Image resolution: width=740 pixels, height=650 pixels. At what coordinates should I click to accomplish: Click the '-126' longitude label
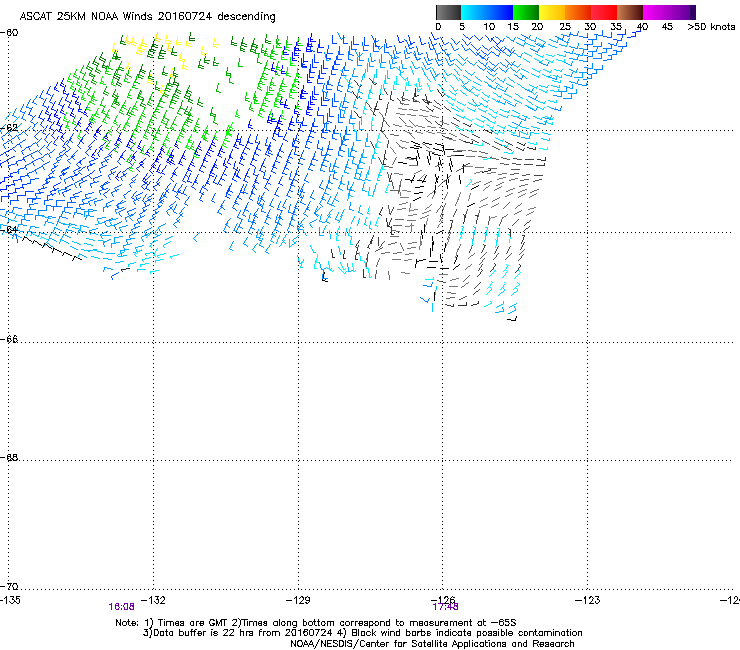coord(443,600)
